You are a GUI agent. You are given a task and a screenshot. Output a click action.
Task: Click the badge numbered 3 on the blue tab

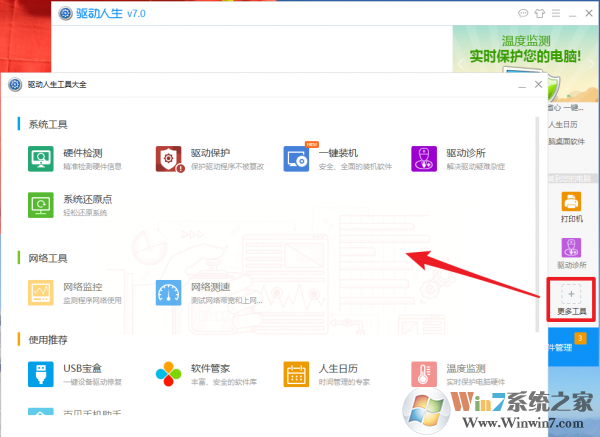580,338
